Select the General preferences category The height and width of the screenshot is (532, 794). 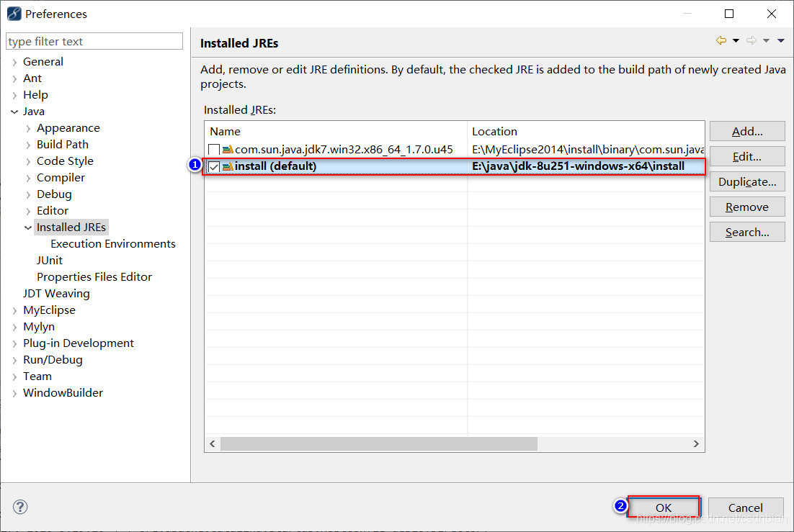click(x=43, y=62)
